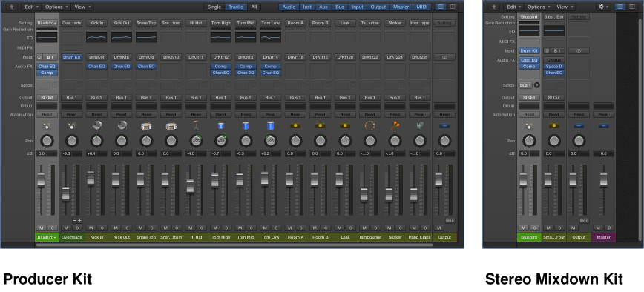Click the Hand Claps channel hand icon
The width and height of the screenshot is (644, 292).
click(x=419, y=126)
